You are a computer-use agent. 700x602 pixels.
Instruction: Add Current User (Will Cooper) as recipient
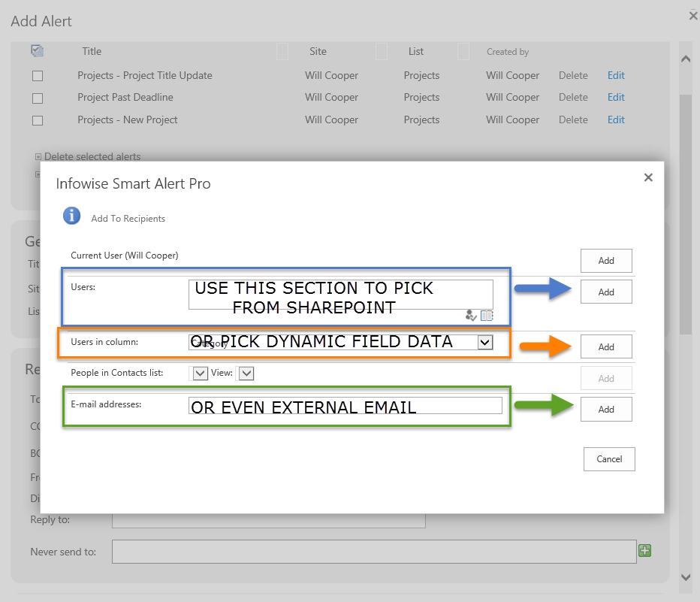click(x=606, y=261)
